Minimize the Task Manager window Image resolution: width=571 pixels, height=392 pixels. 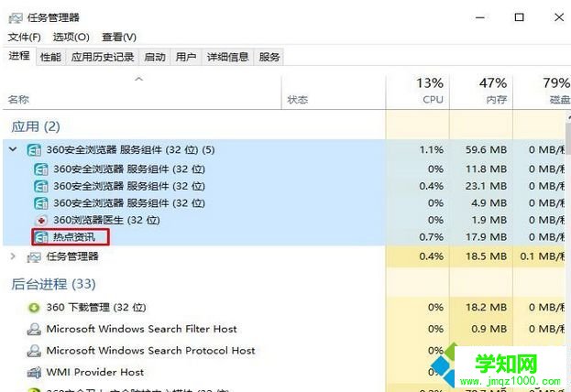coord(480,17)
